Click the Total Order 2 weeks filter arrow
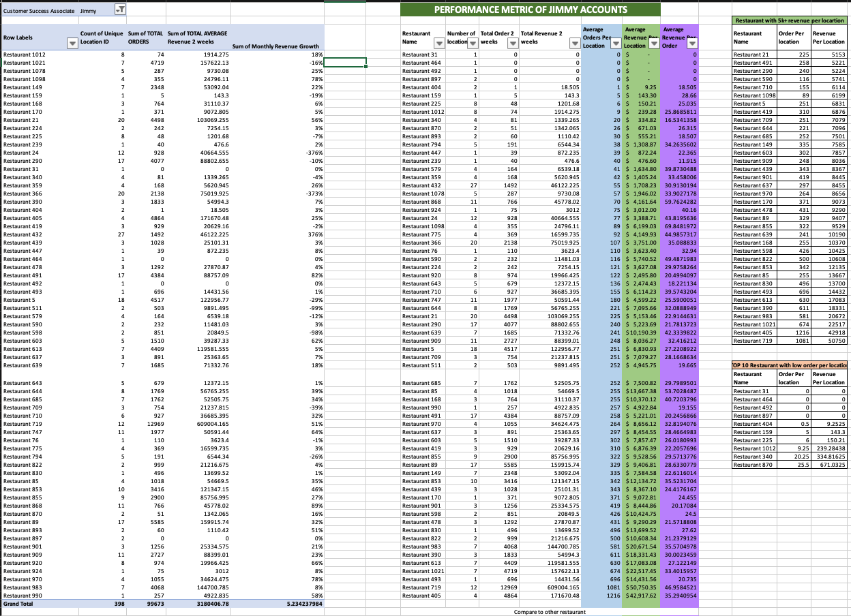The image size is (851, 616). coord(512,43)
